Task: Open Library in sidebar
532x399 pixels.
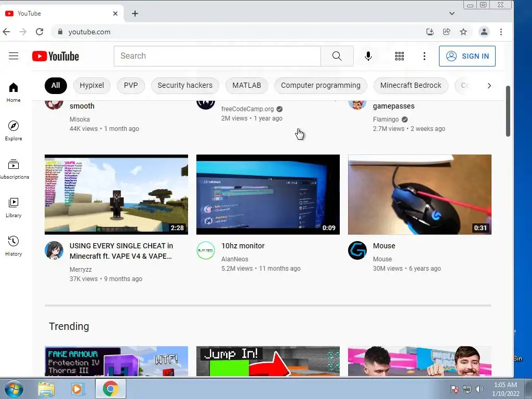Action: 14,208
